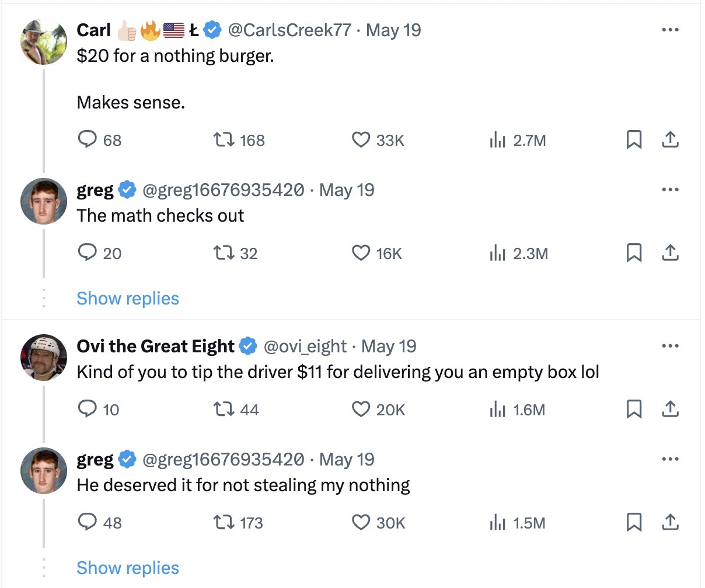
Task: Show replies under greg's first reply
Action: coord(127,298)
